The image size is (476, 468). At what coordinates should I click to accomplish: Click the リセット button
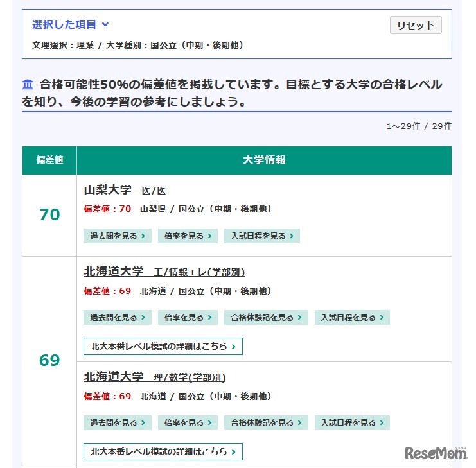point(416,25)
